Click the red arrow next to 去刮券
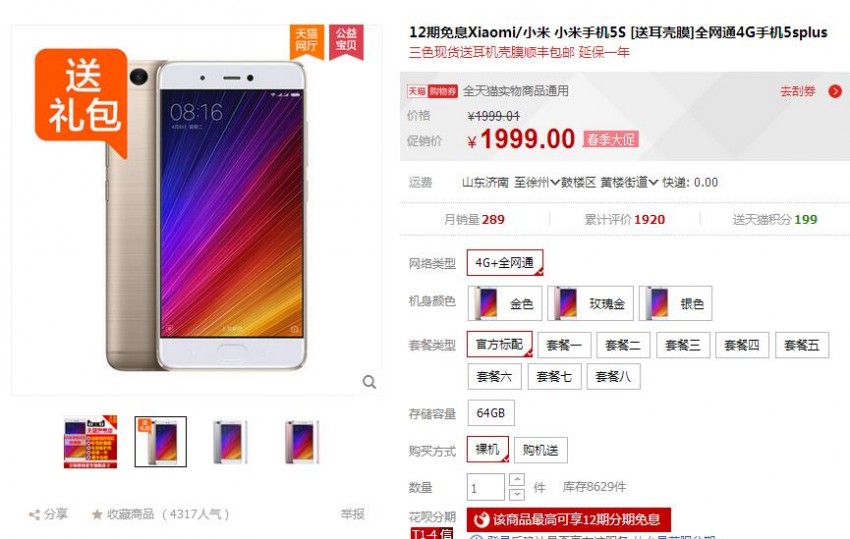The width and height of the screenshot is (850, 539). pyautogui.click(x=835, y=91)
